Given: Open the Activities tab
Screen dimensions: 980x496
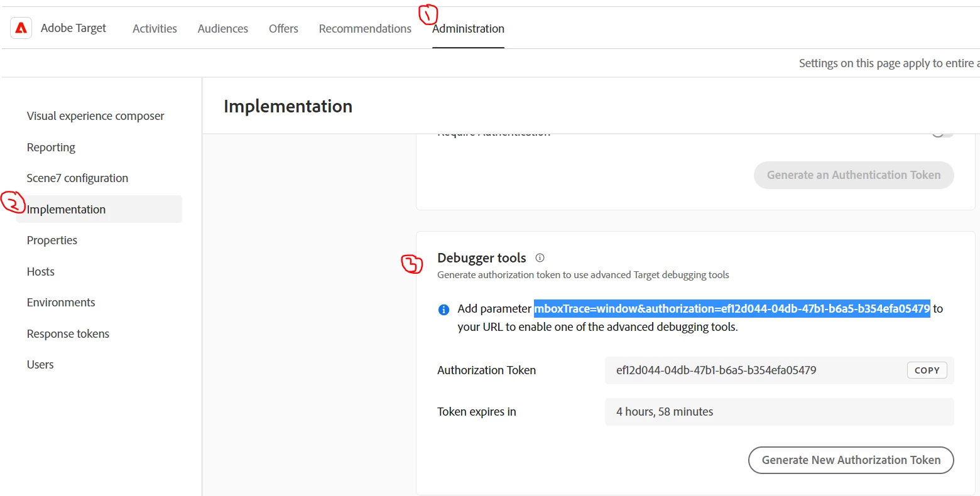Looking at the screenshot, I should point(155,28).
